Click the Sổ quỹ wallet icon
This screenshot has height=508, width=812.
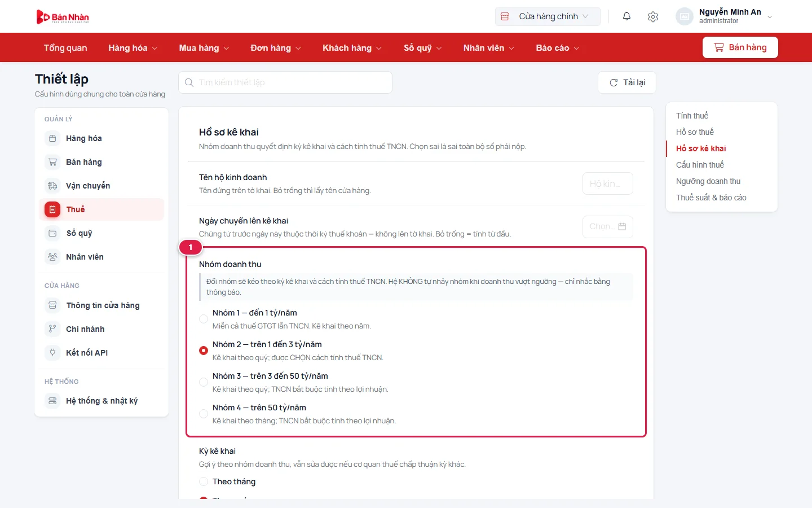[52, 233]
